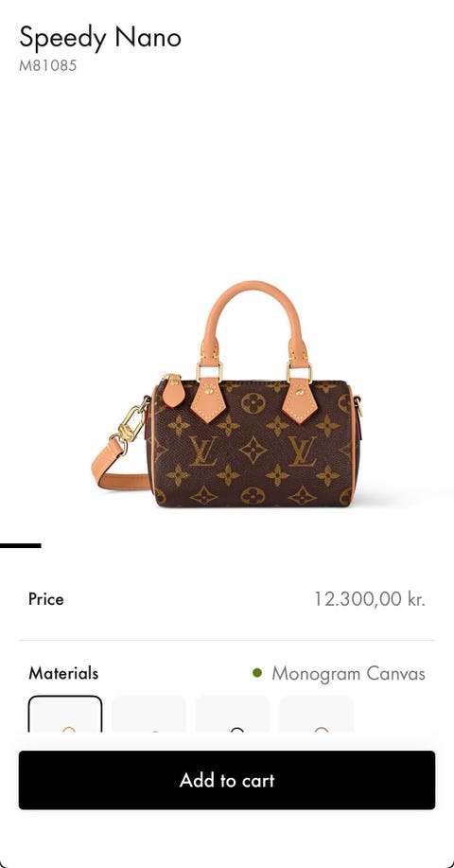Viewport: 454px width, 868px height.
Task: Select the M81085 product code
Action: (x=47, y=65)
